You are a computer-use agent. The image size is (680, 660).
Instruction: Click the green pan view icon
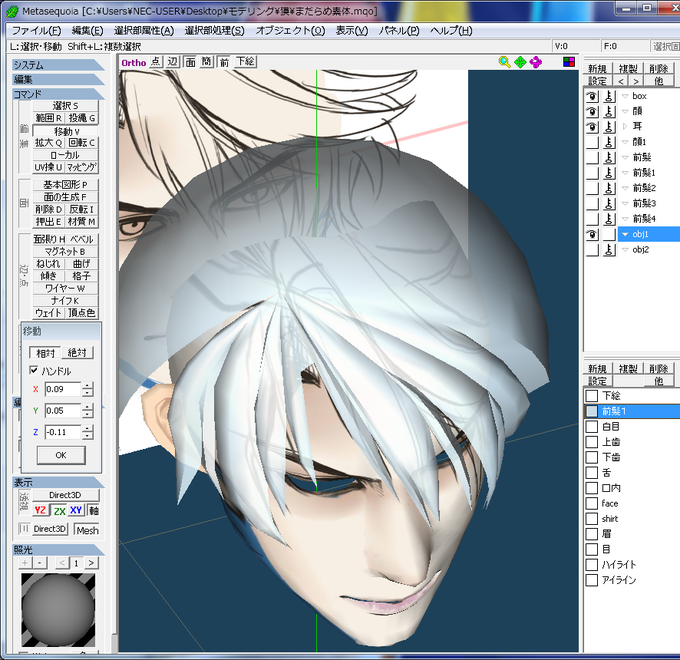tap(520, 62)
